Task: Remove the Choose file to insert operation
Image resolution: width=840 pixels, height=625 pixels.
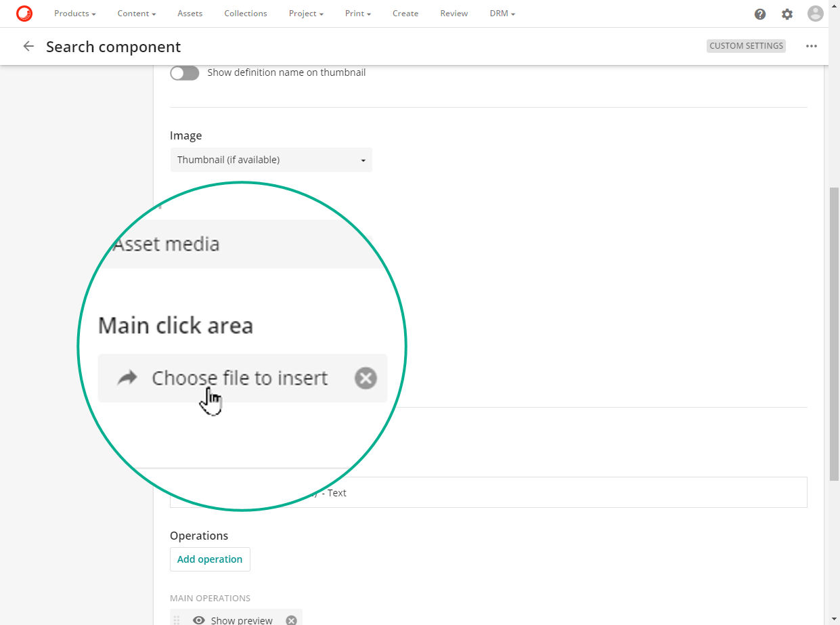Action: click(x=366, y=378)
